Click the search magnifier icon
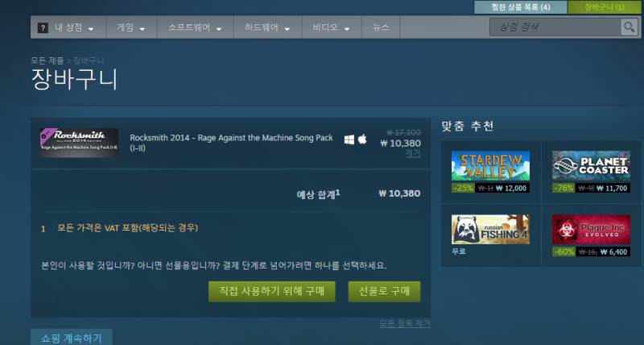644x345 pixels. pos(629,27)
